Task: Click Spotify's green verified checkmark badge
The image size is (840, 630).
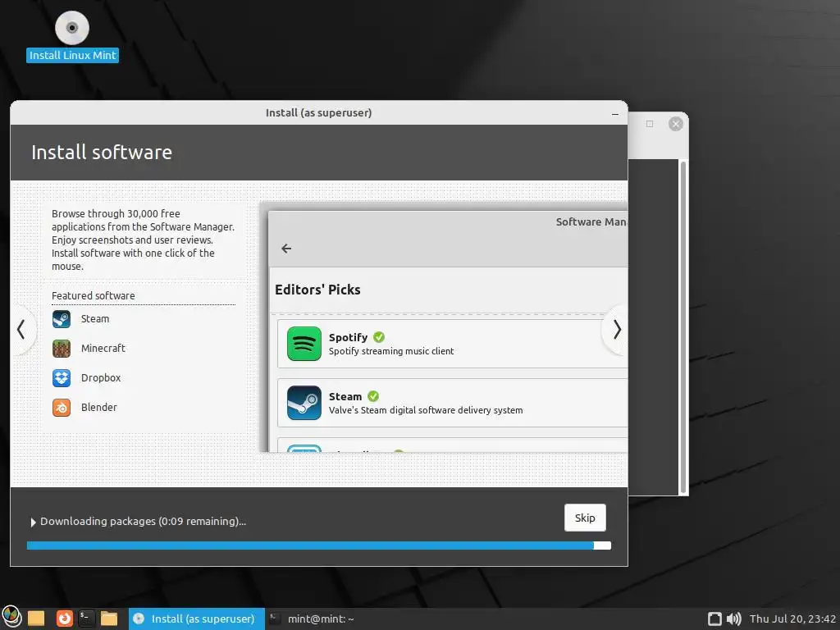Action: point(379,337)
